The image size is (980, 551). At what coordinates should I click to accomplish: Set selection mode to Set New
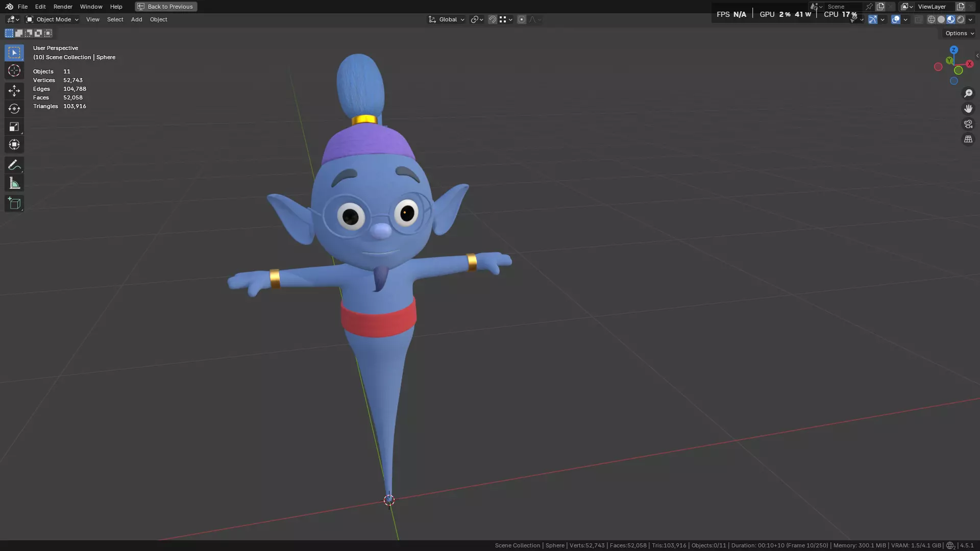9,33
